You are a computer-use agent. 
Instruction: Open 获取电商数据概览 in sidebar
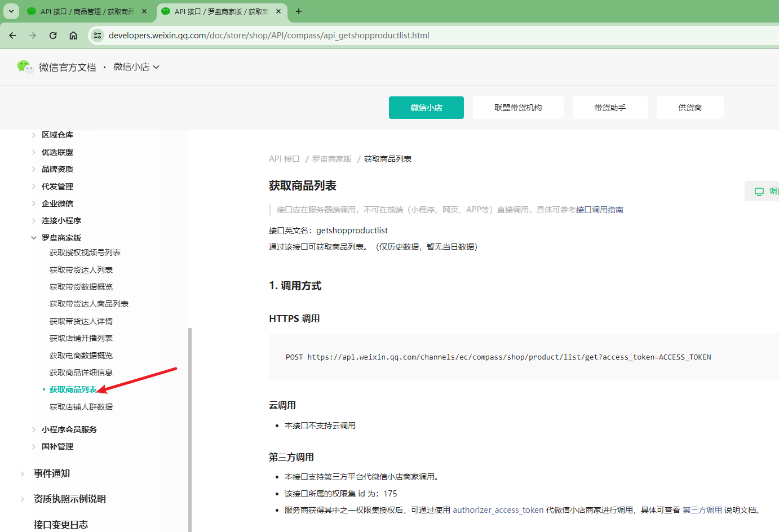pos(81,356)
